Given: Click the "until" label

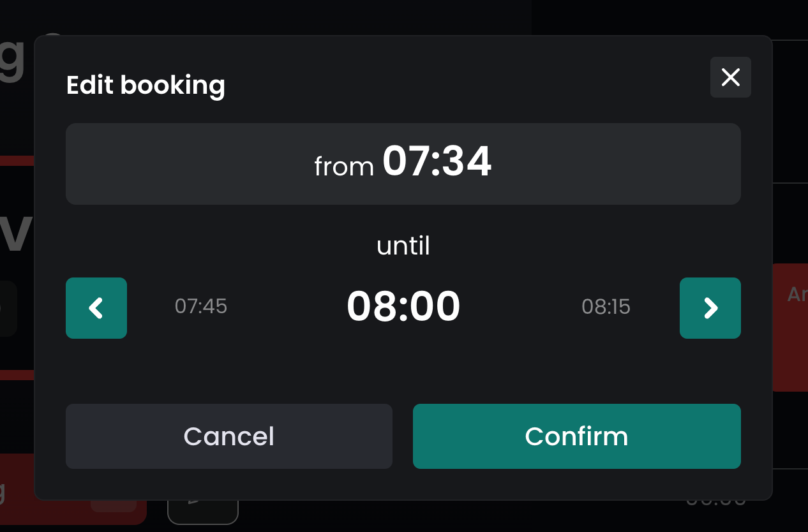Looking at the screenshot, I should tap(403, 246).
